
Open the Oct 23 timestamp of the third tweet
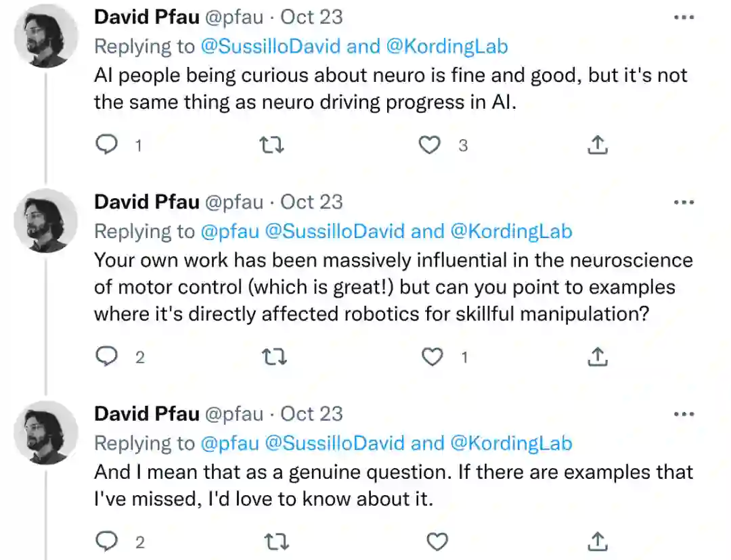click(311, 414)
